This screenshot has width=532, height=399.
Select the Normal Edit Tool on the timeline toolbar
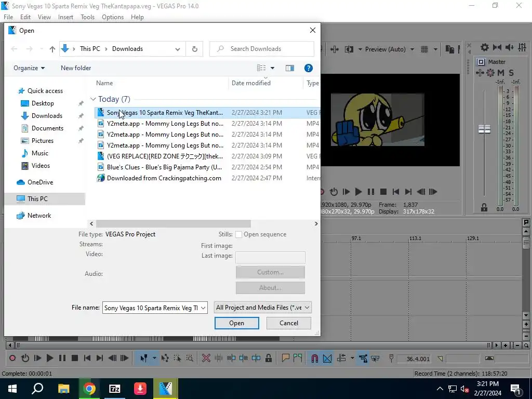pyautogui.click(x=144, y=358)
